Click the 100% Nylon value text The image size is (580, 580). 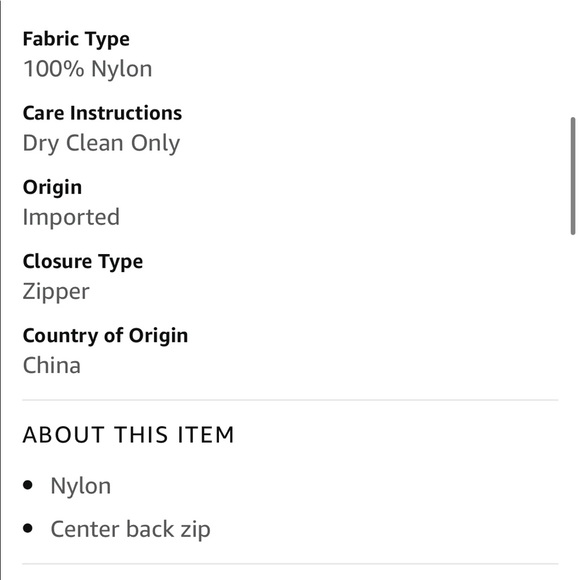click(x=88, y=69)
